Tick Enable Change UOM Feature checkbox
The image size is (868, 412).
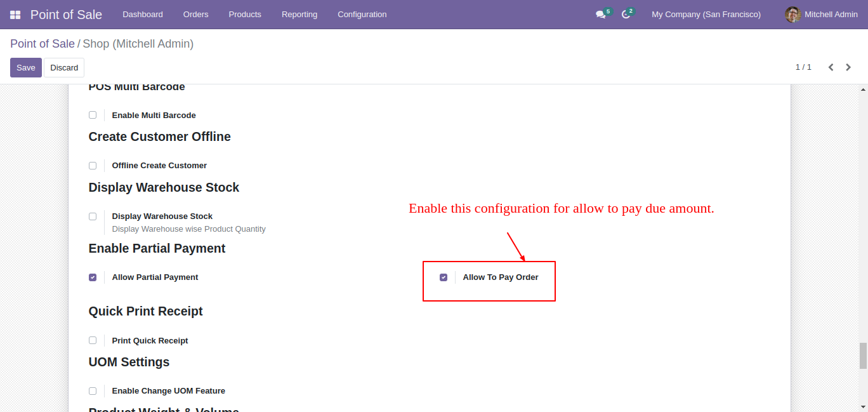(x=93, y=391)
